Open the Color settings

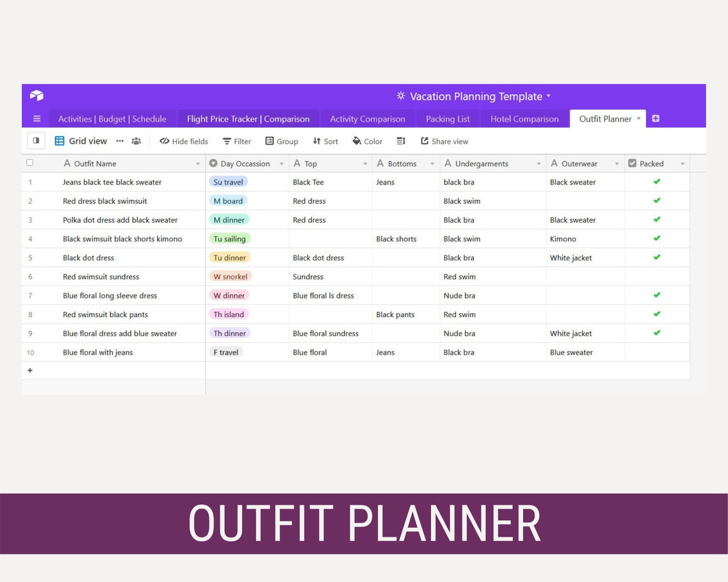click(x=367, y=141)
